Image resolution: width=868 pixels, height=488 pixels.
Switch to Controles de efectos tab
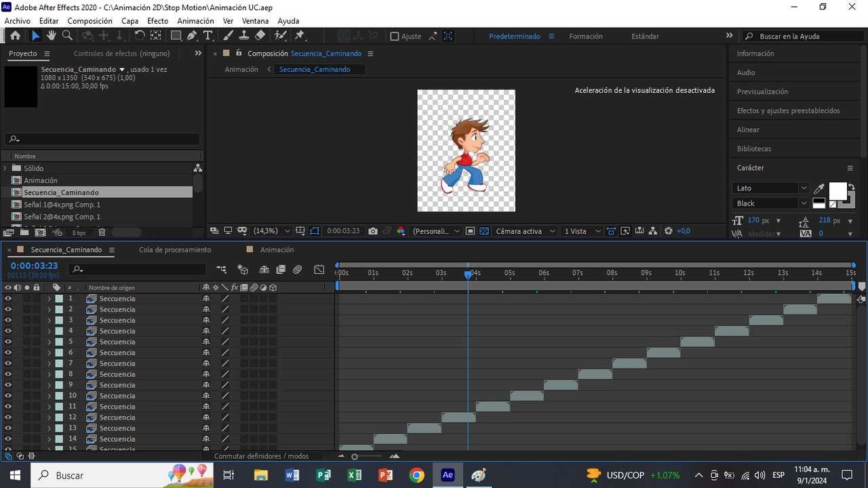121,54
